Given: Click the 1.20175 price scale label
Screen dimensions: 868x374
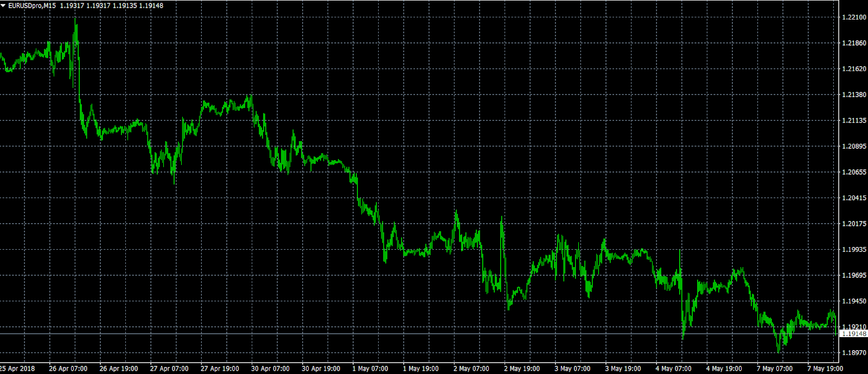Looking at the screenshot, I should [x=854, y=224].
